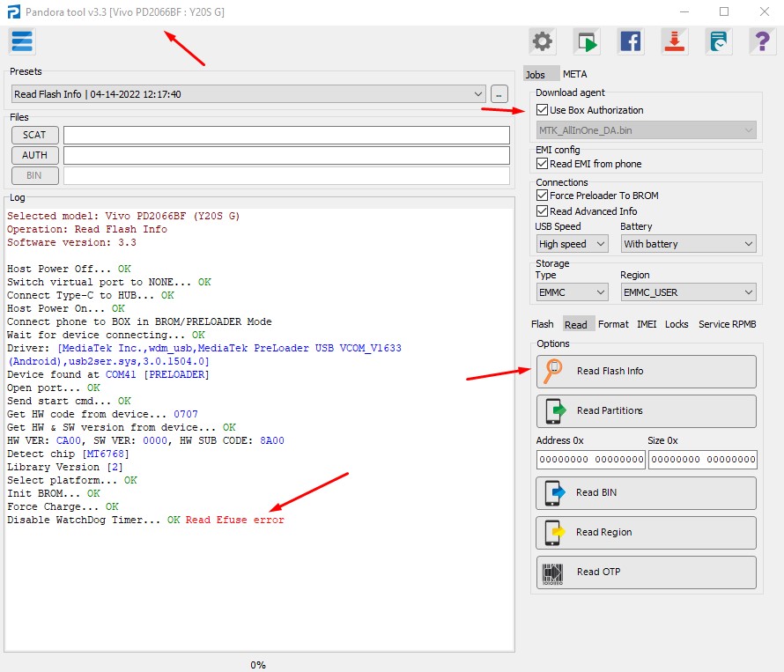
Task: Click the BIN file path field
Action: coord(286,175)
